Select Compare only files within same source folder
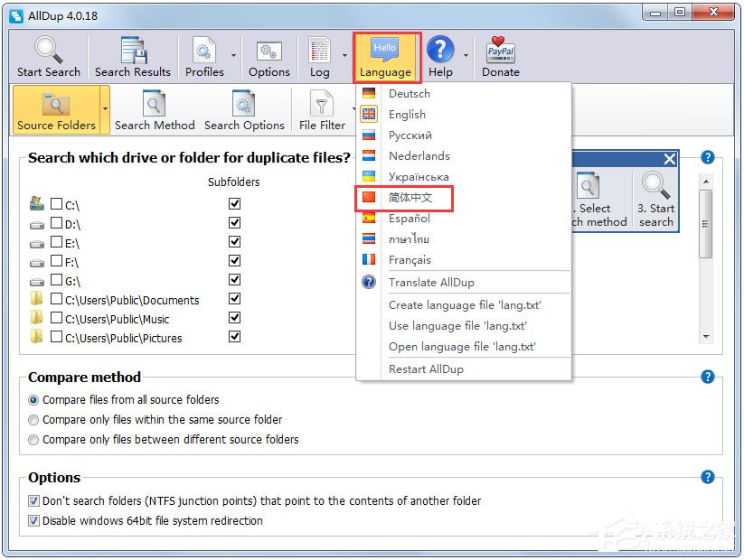Viewport: 744px width, 560px height. click(34, 420)
